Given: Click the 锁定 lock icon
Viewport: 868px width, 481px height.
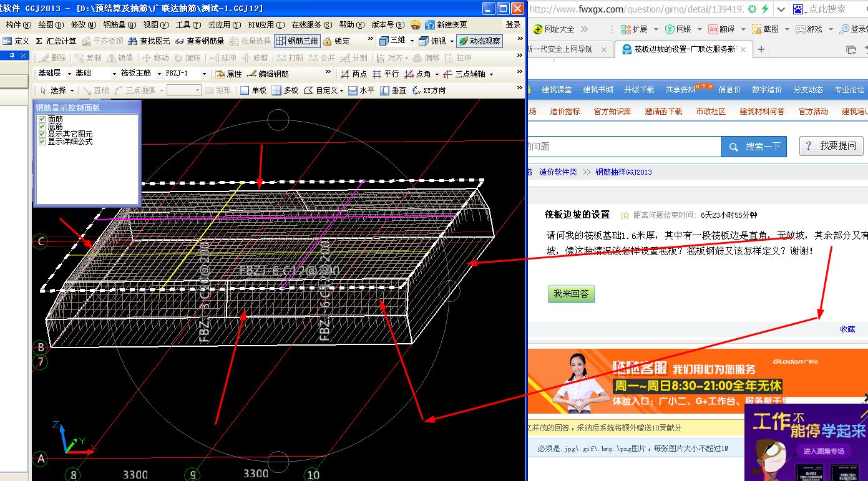Looking at the screenshot, I should (337, 41).
